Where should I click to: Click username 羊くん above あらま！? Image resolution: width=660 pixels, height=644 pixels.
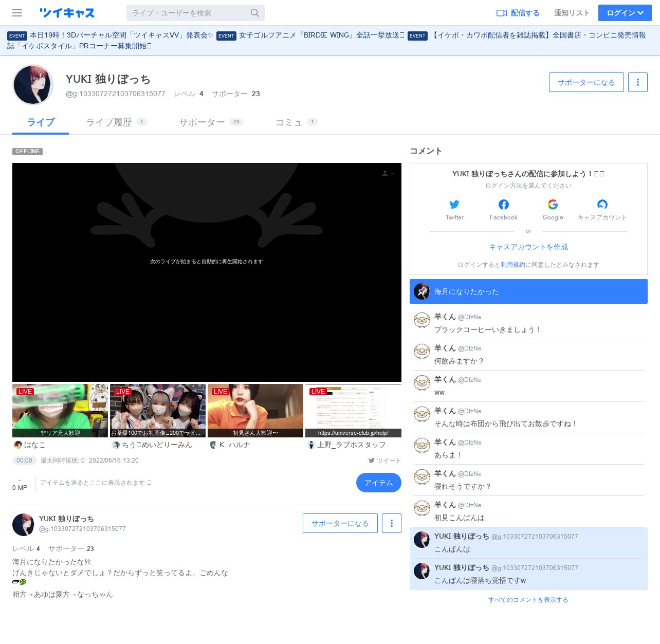(445, 442)
